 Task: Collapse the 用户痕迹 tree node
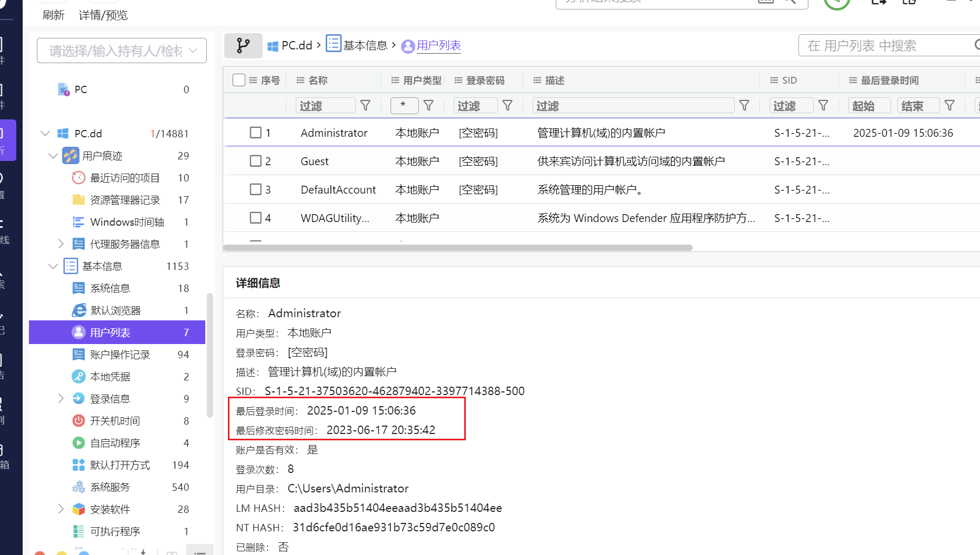53,156
